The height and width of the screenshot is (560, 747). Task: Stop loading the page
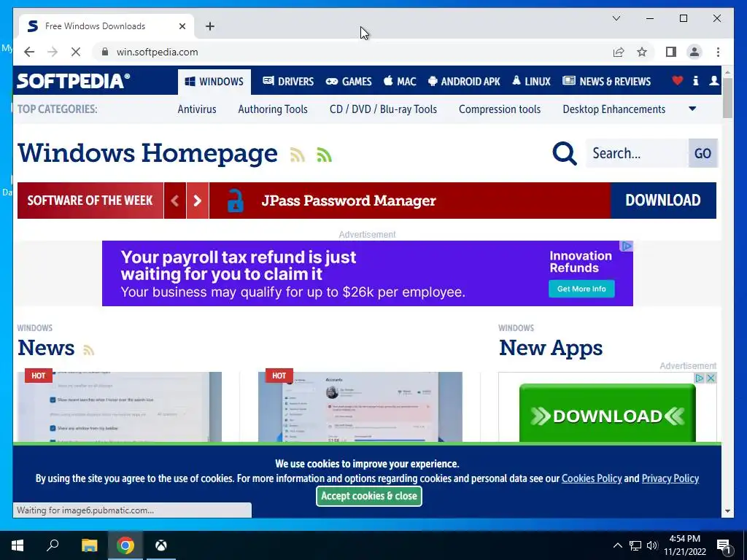76,52
